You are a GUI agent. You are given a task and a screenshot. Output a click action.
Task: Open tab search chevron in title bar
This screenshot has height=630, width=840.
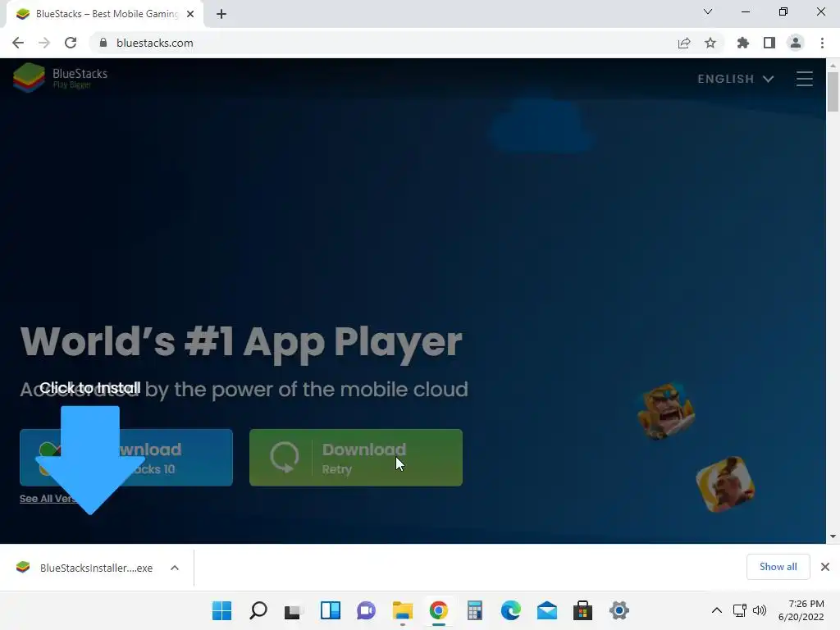point(708,11)
